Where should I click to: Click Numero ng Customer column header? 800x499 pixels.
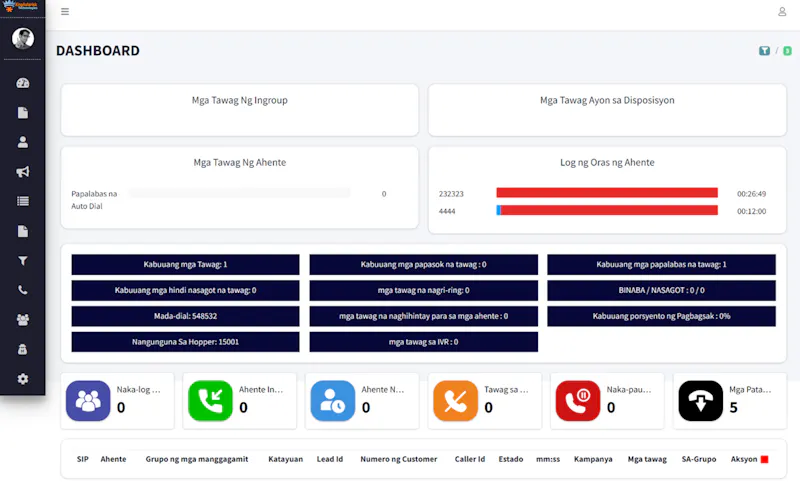399,459
